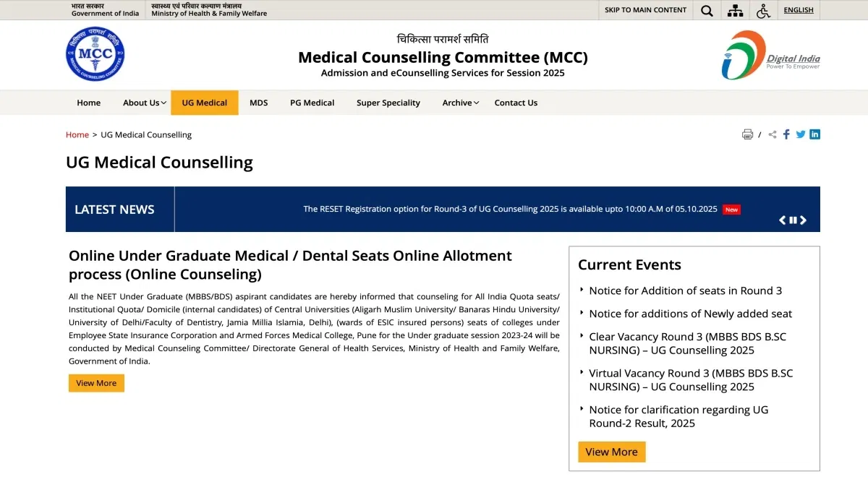Expand the Archive dropdown menu
Screen dimensions: 868x482
click(461, 103)
